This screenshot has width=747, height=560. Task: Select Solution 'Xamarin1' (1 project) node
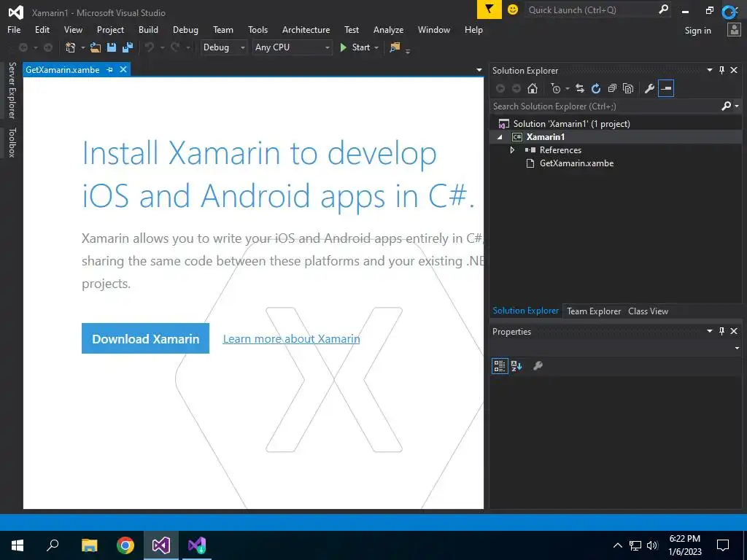[571, 124]
